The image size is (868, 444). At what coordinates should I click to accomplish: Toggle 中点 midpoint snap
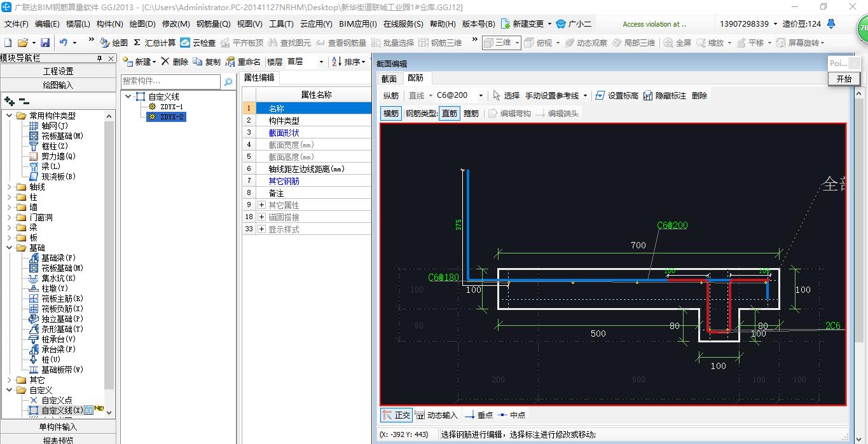(512, 415)
